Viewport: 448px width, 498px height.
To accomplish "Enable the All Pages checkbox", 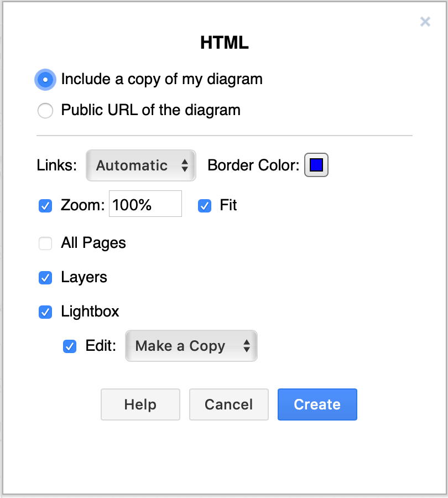I will coord(45,243).
